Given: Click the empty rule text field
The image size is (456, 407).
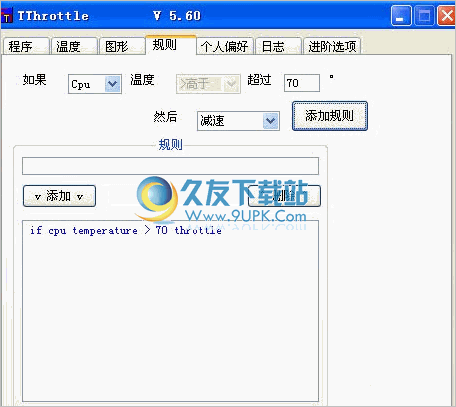Looking at the screenshot, I should 170,166.
